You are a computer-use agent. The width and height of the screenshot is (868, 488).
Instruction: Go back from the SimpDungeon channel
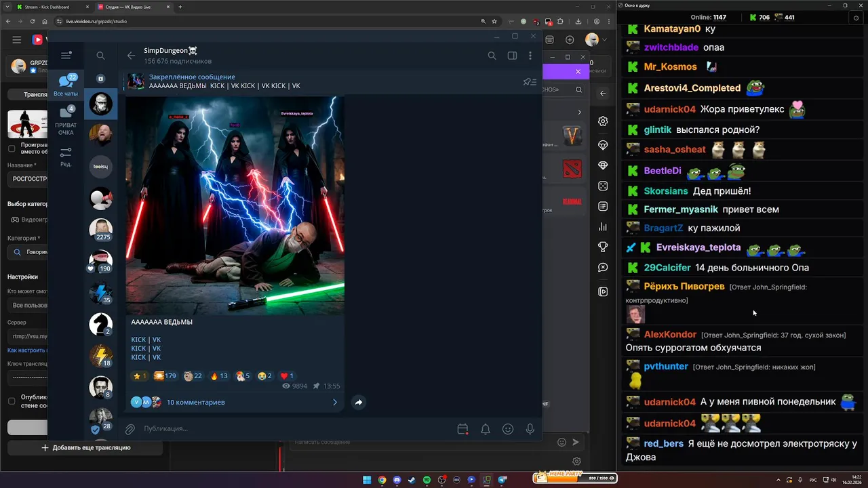tap(131, 56)
